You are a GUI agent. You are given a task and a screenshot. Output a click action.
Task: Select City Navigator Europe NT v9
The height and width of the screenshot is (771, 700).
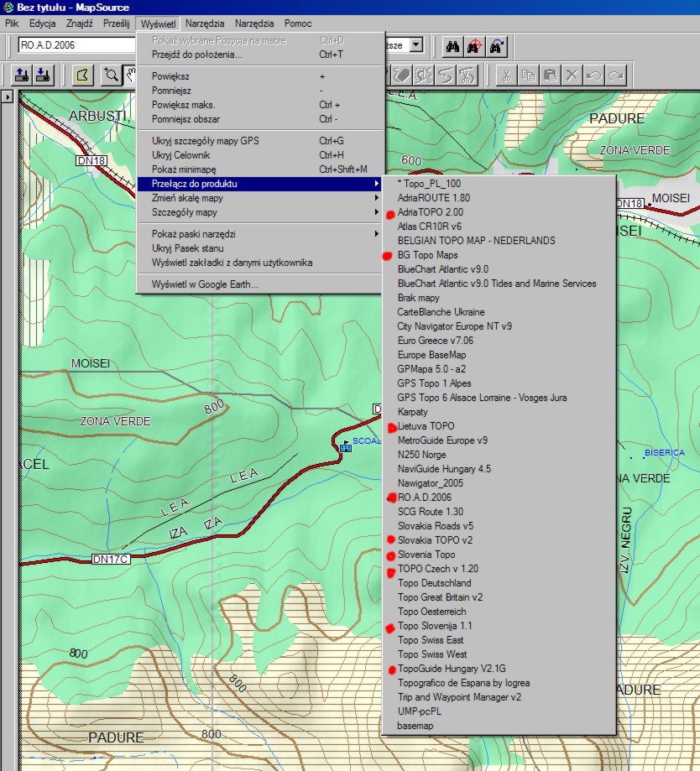(x=499, y=326)
